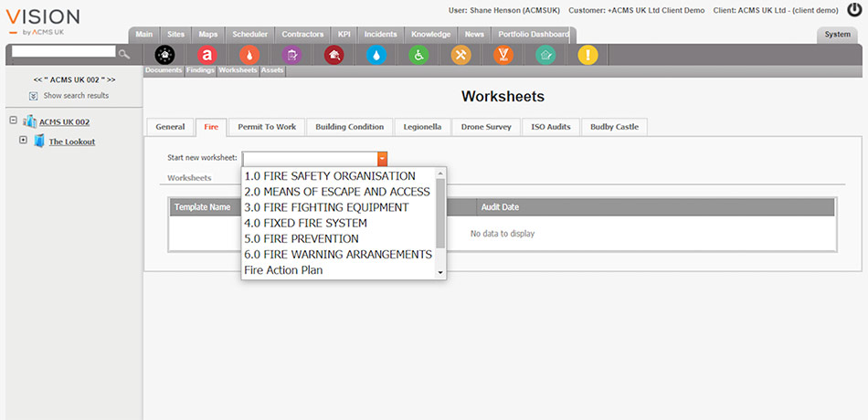Image resolution: width=868 pixels, height=420 pixels.
Task: Select the Permit To Work tab
Action: (x=267, y=127)
